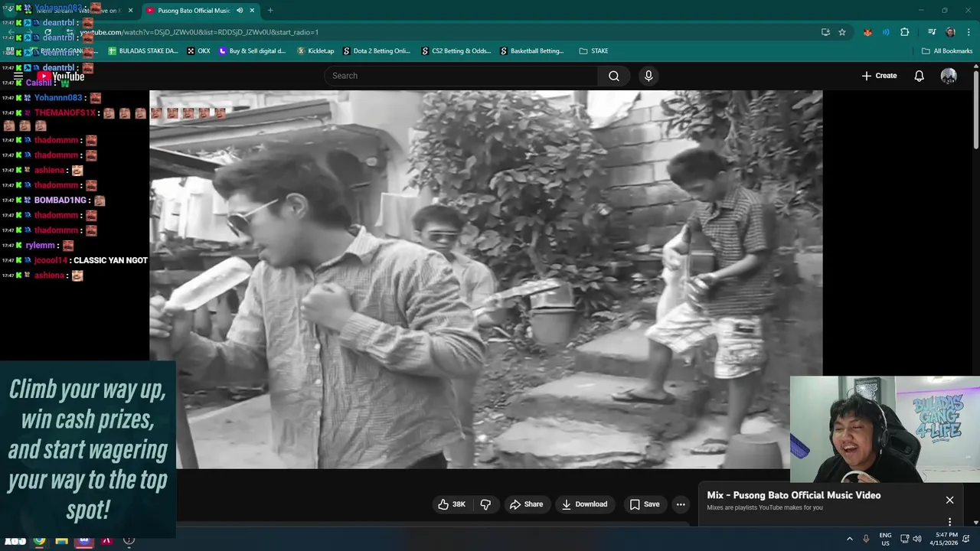
Task: Open the browser profile avatar
Action: [950, 32]
